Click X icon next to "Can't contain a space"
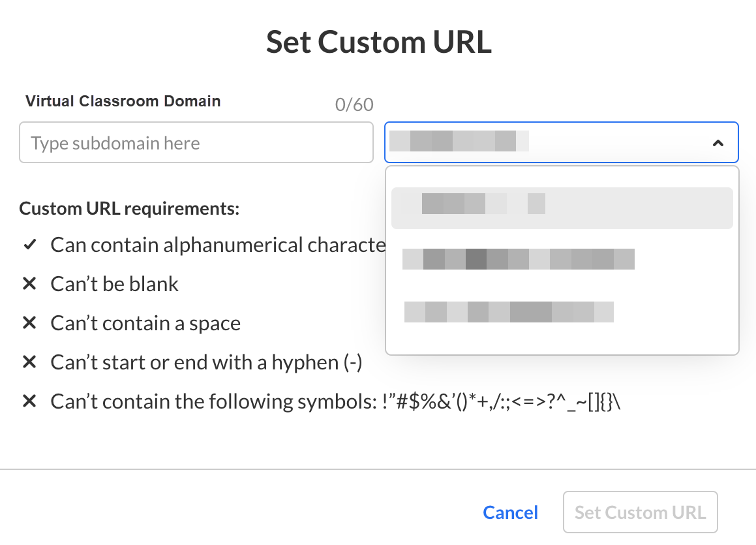Screen dimensions: 756x545 pos(29,324)
